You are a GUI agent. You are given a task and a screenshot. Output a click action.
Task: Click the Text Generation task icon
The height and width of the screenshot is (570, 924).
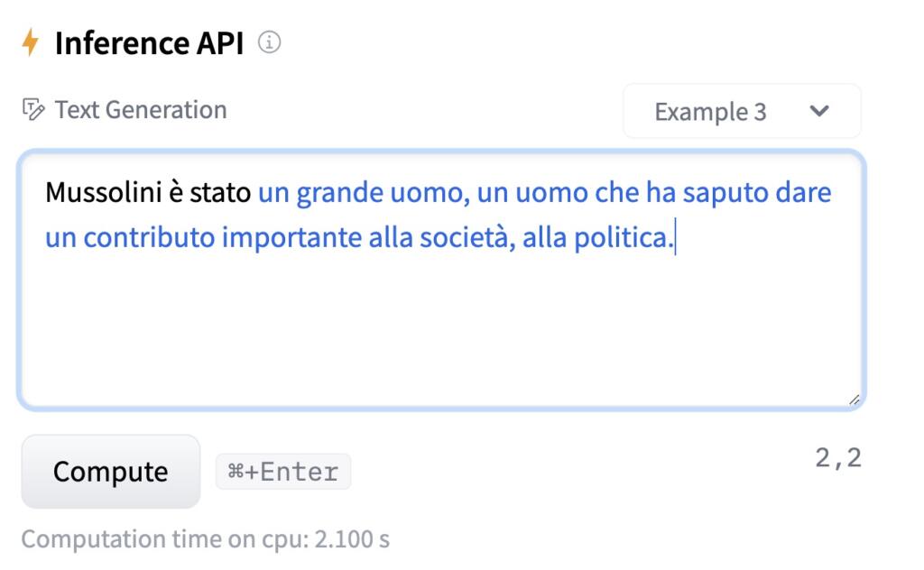(x=32, y=110)
